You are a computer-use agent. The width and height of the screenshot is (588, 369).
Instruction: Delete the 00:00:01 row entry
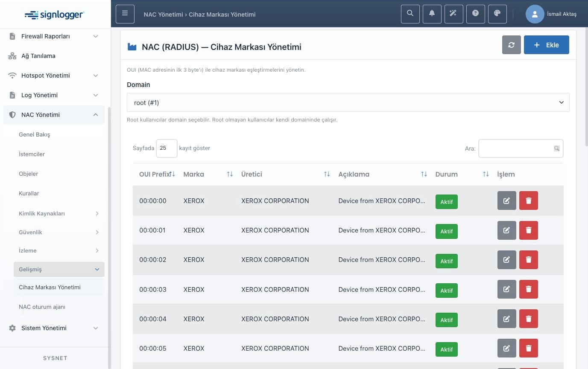(529, 230)
